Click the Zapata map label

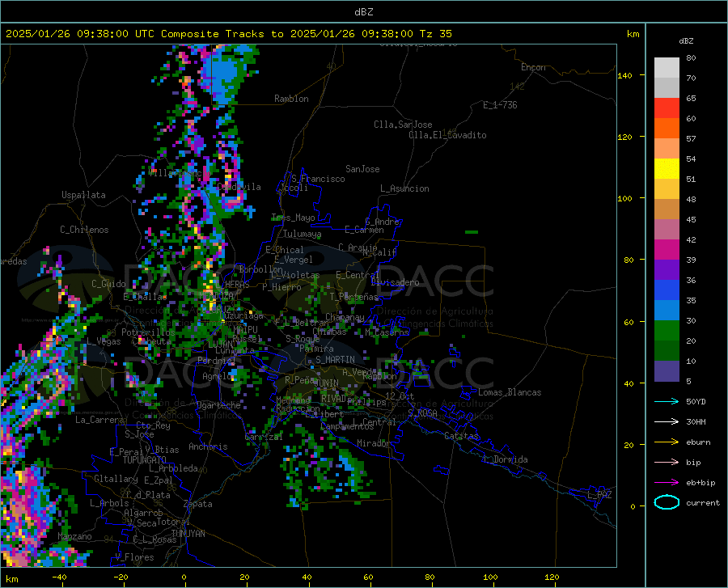198,504
